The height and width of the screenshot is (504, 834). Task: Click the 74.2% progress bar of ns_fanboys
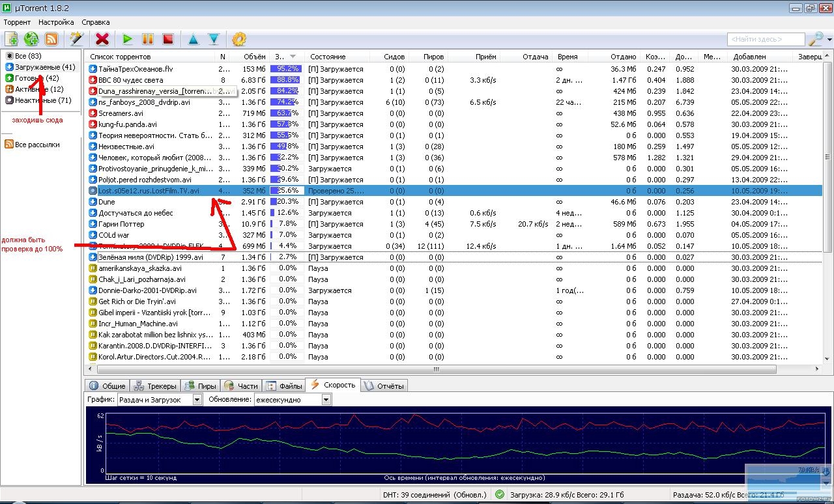click(287, 102)
